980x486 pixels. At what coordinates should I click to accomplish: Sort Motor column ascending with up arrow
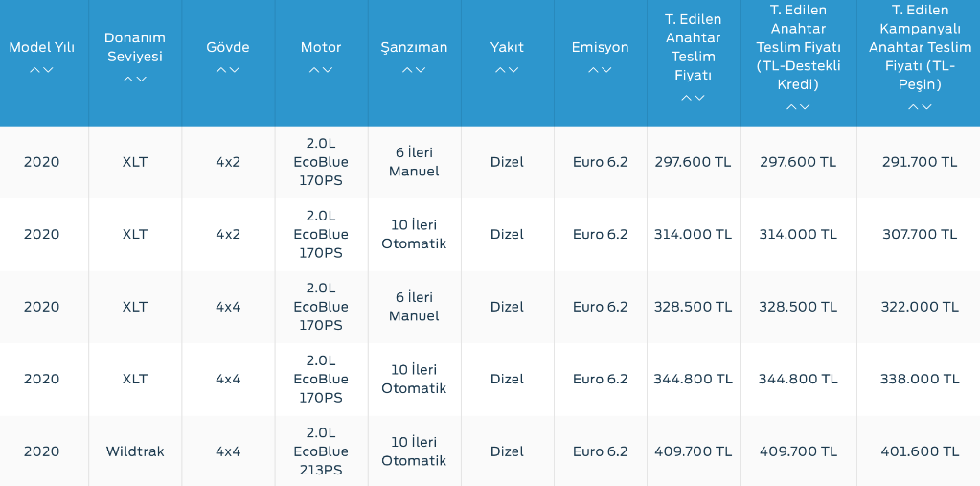pos(314,70)
